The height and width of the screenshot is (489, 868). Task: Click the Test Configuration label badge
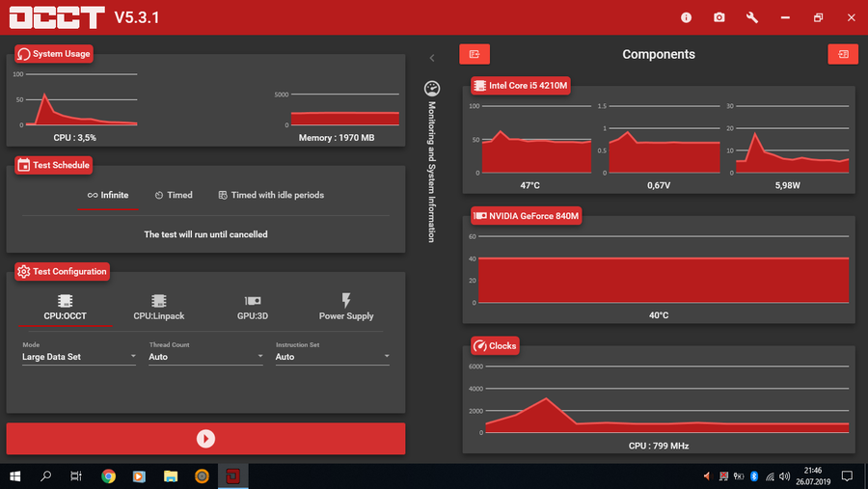point(62,271)
